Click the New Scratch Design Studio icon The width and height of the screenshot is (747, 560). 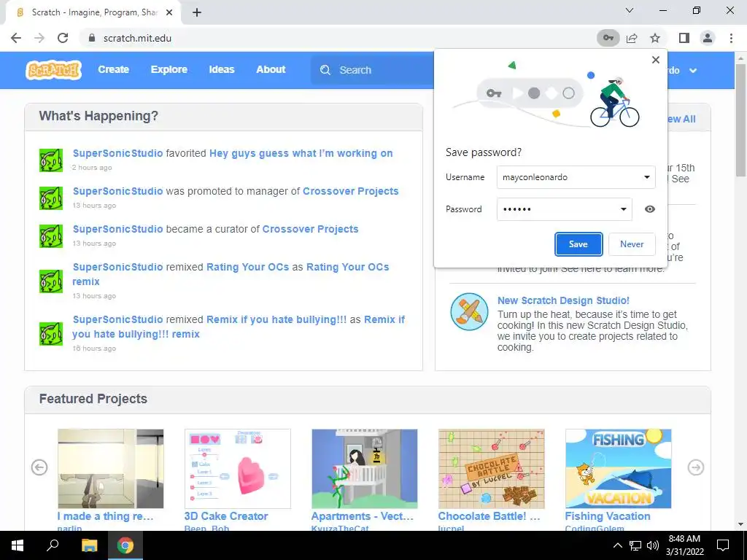tap(469, 312)
